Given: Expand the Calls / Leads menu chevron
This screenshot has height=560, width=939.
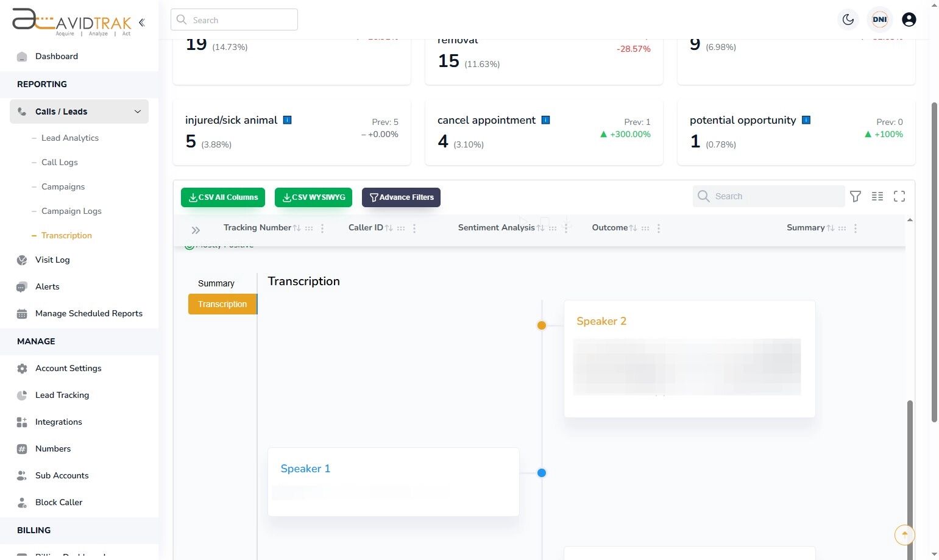Looking at the screenshot, I should [x=138, y=112].
